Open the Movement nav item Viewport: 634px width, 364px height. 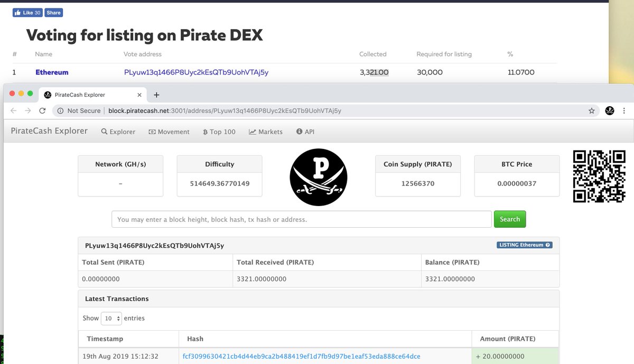tap(169, 132)
